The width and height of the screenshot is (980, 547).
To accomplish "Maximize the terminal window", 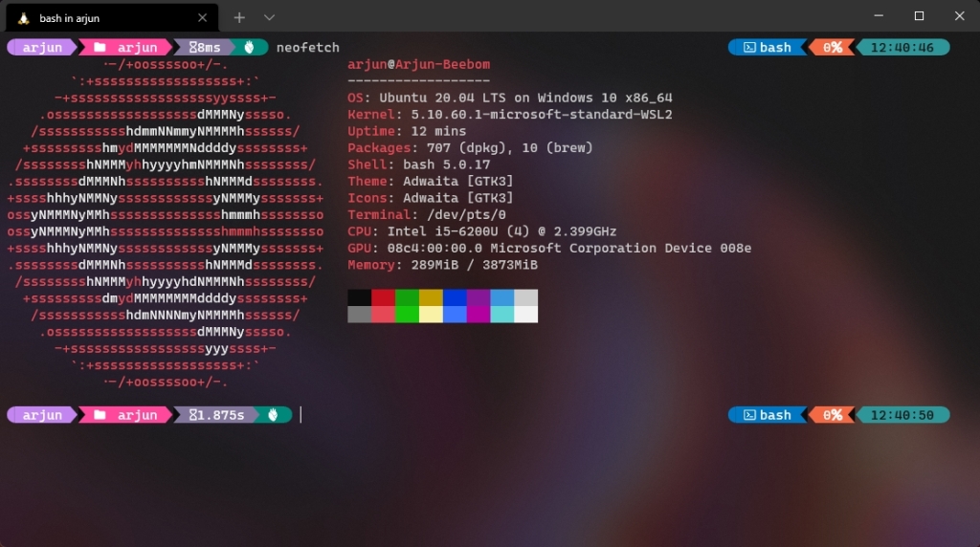I will click(919, 16).
